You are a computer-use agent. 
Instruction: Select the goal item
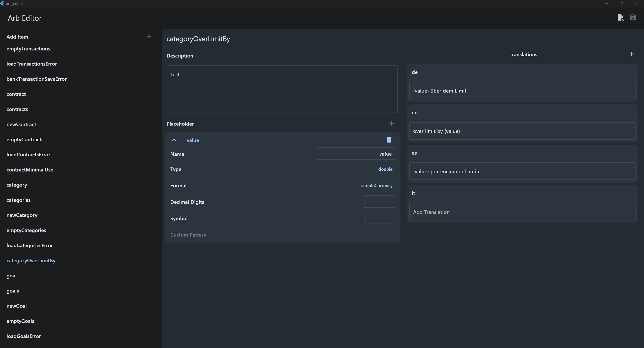12,276
